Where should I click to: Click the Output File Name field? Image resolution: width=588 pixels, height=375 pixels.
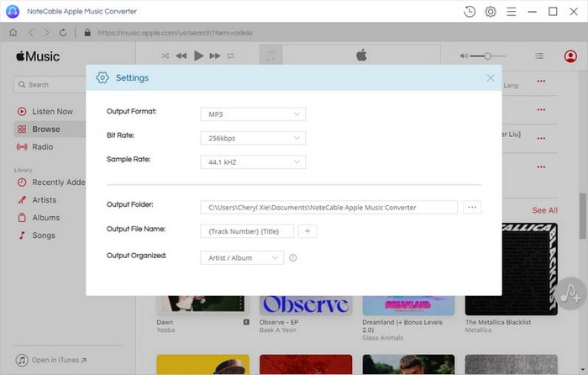pyautogui.click(x=247, y=231)
